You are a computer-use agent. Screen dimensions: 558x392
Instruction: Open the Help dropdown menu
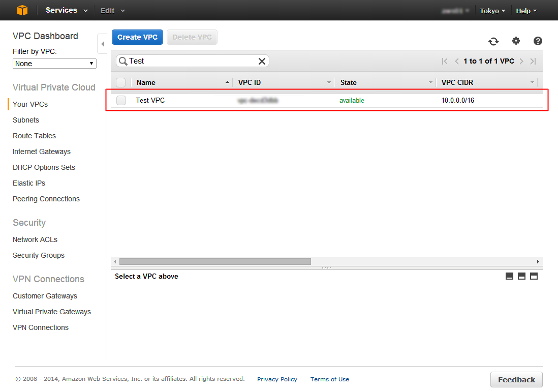[526, 11]
